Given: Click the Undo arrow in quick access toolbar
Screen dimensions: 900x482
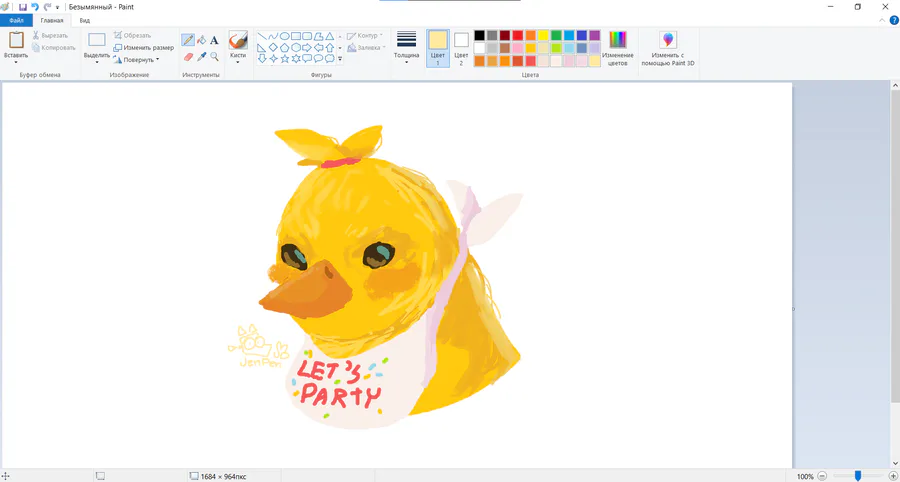Looking at the screenshot, I should coord(35,7).
